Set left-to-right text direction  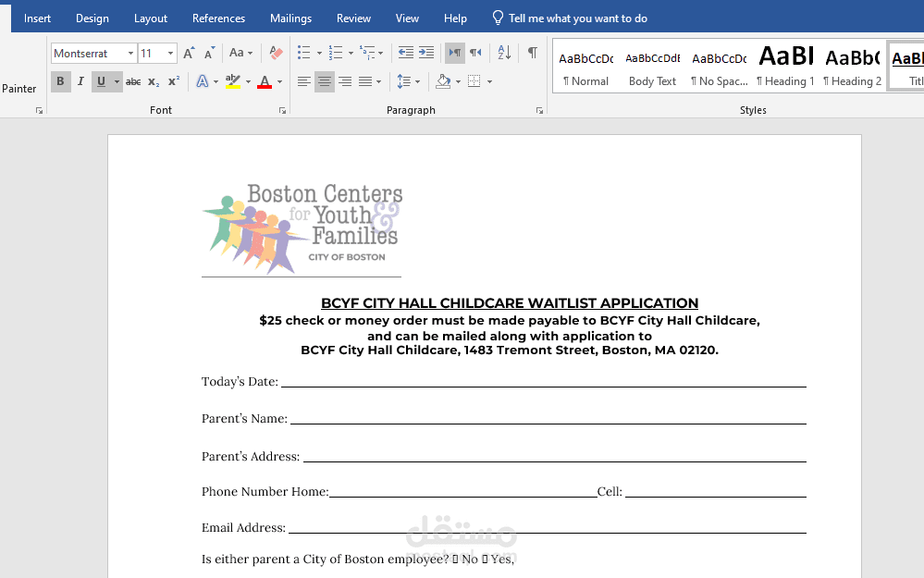(x=455, y=53)
